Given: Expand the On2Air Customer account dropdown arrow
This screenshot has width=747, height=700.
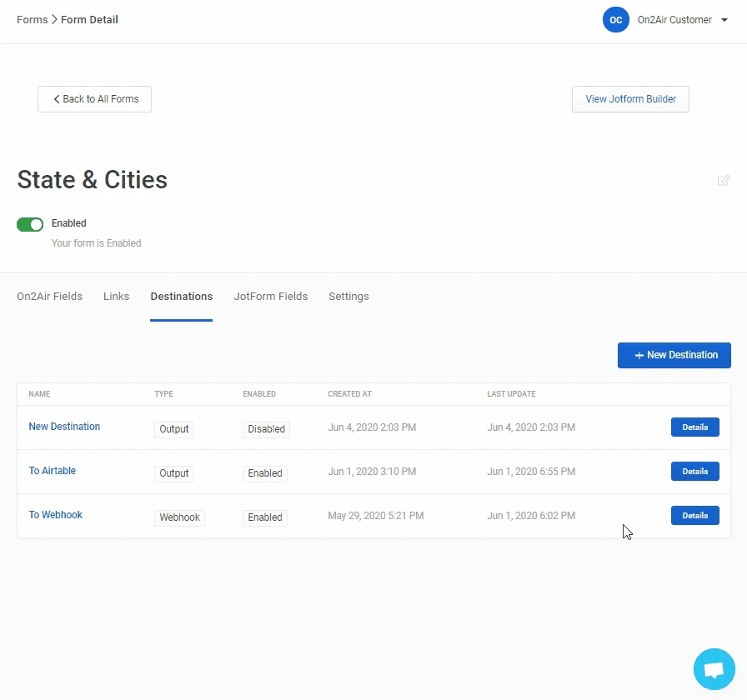Looking at the screenshot, I should click(x=724, y=20).
